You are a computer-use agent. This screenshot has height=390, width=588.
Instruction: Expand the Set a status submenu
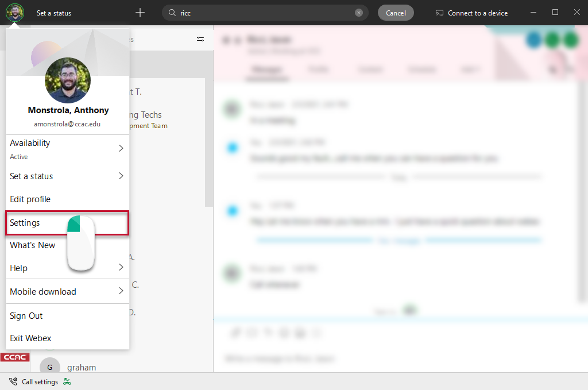coord(68,176)
